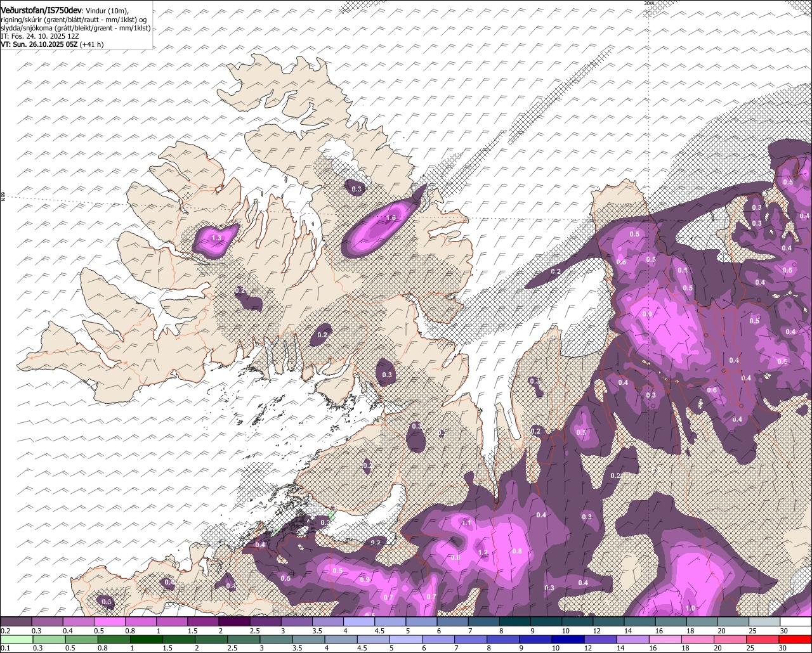
Task: Pick the darkest purple 2–2.5 swatch in the purple legend row
Action: [x=235, y=621]
